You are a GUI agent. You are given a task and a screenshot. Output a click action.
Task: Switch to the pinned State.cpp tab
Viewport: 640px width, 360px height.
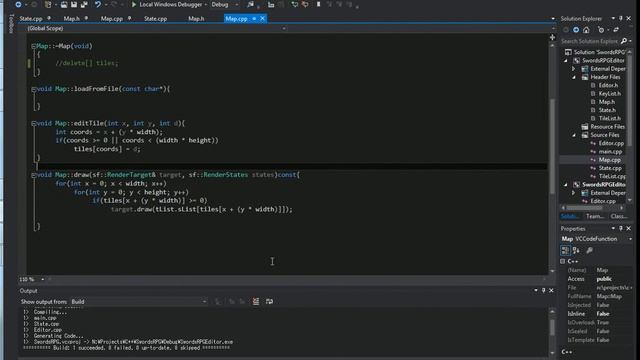coord(31,19)
